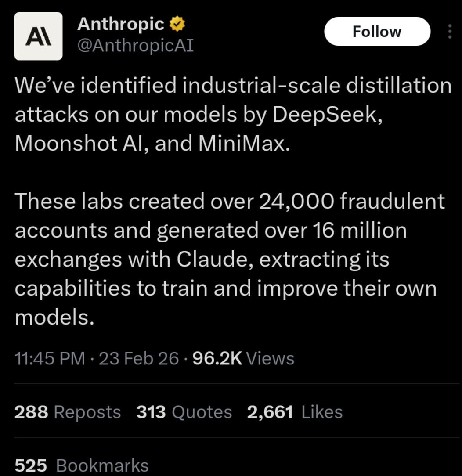Image resolution: width=462 pixels, height=476 pixels.
Task: Click the 23 Feb 26 date
Action: pyautogui.click(x=139, y=358)
